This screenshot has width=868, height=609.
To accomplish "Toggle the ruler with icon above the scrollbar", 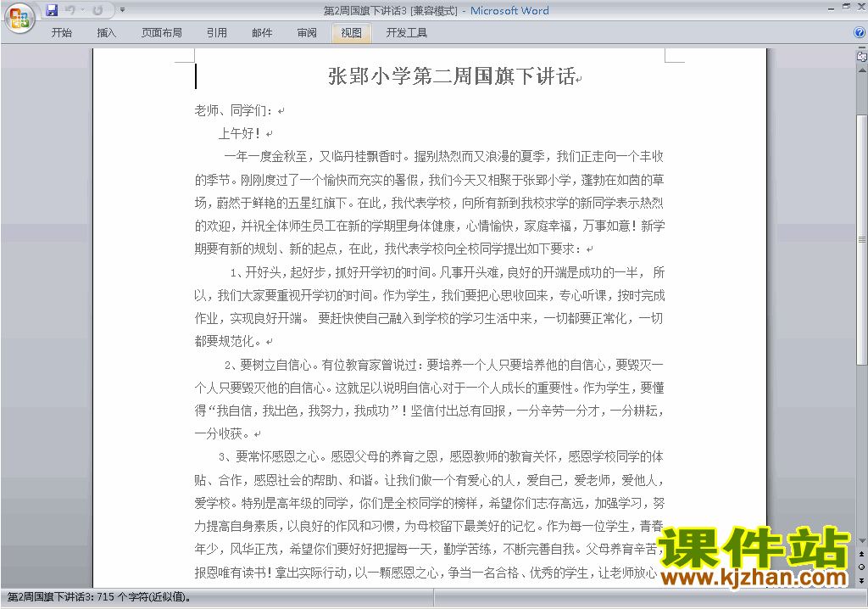I will click(x=861, y=57).
